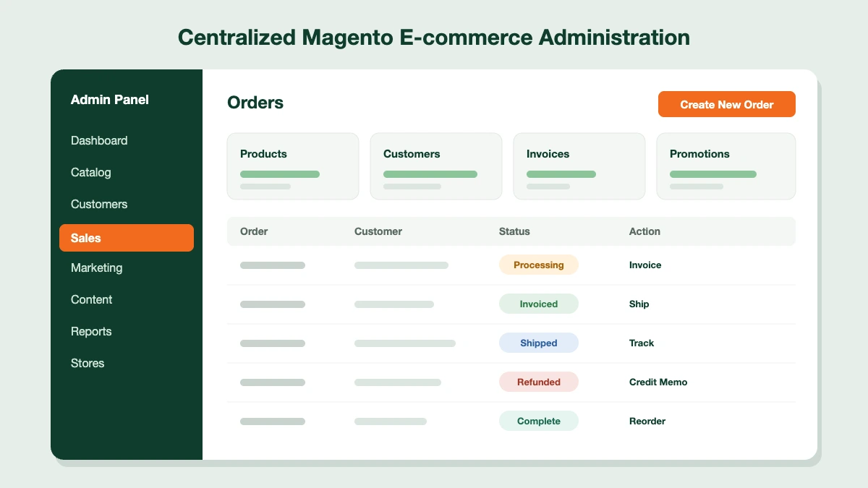Open the Products summary card
This screenshot has height=488, width=868.
pyautogui.click(x=293, y=166)
